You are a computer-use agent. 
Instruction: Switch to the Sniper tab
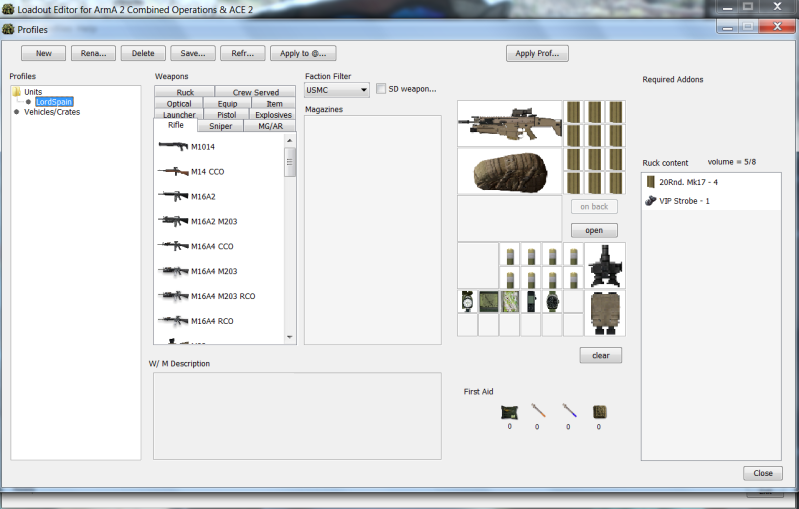221,126
